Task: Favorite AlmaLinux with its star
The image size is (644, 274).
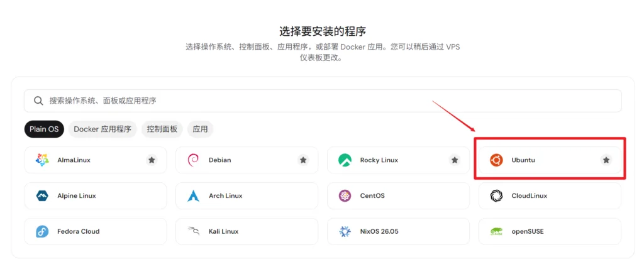Action: [x=152, y=160]
